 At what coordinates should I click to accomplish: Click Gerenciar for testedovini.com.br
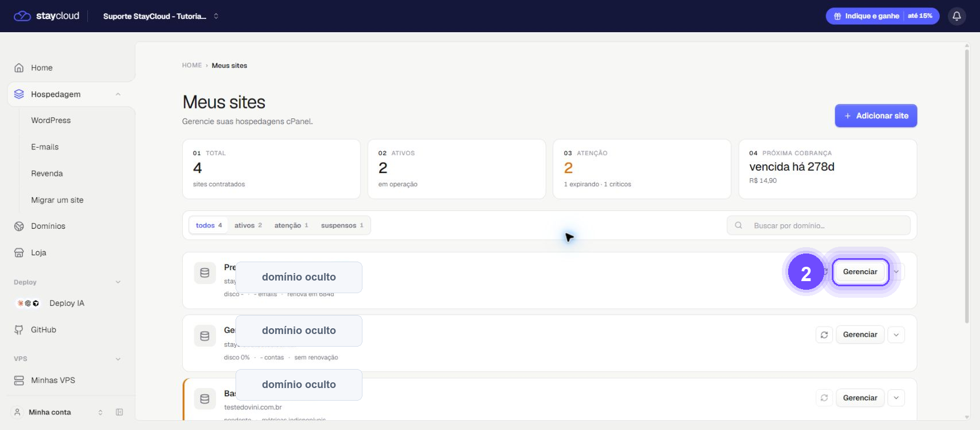pos(860,398)
